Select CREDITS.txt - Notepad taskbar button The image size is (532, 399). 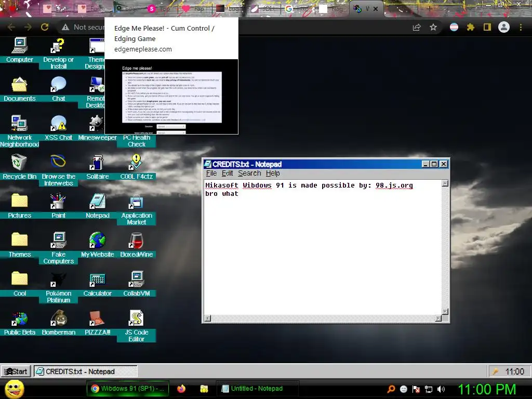pos(86,371)
